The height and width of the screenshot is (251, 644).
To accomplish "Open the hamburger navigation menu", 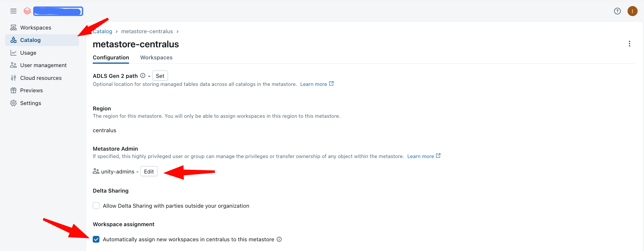I will tap(13, 11).
